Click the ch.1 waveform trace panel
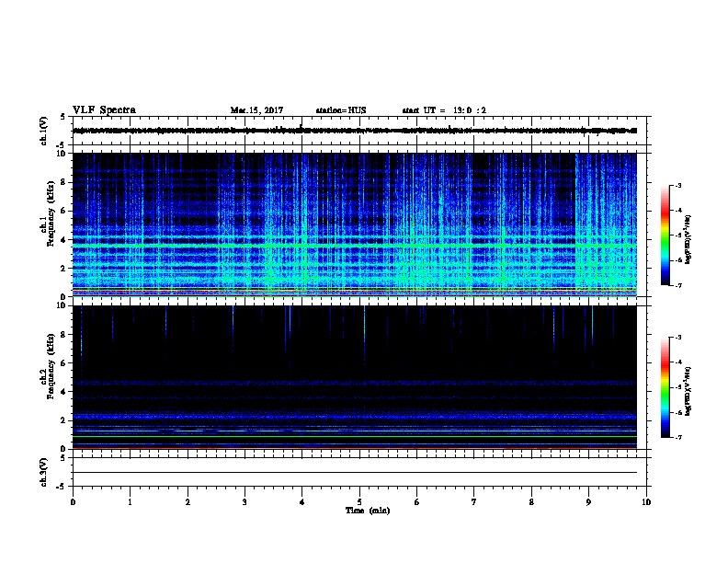This screenshot has width=728, height=563. click(x=359, y=131)
